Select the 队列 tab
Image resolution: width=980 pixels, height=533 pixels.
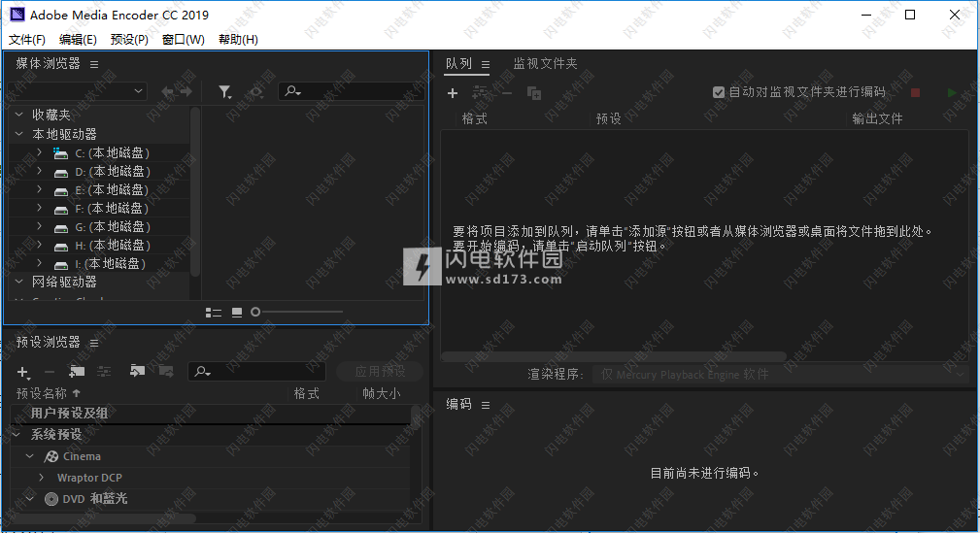(x=458, y=64)
